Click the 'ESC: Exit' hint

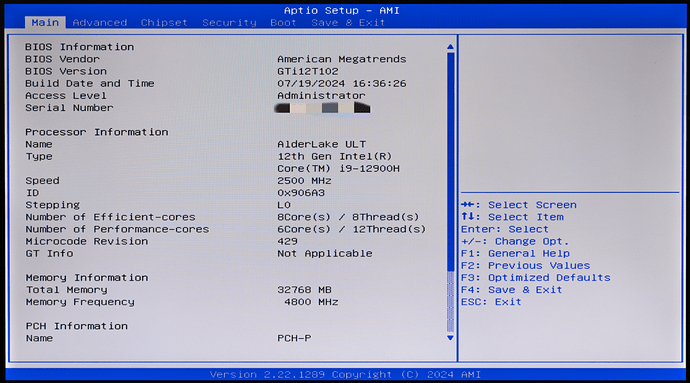(491, 302)
